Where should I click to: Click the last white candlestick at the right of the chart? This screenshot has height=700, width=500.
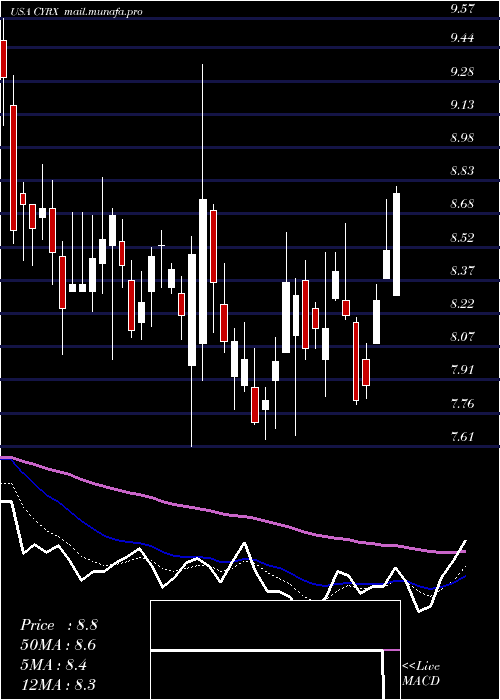point(396,244)
